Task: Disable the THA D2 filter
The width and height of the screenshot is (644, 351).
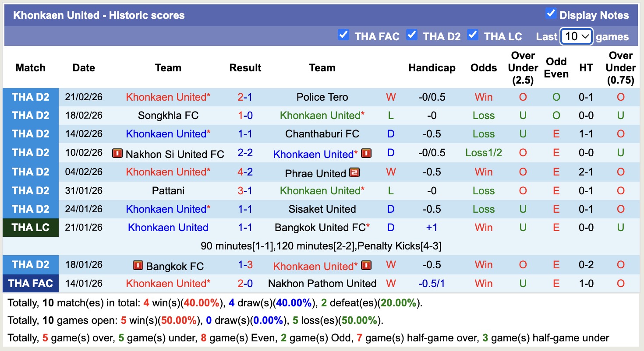Action: coord(411,35)
